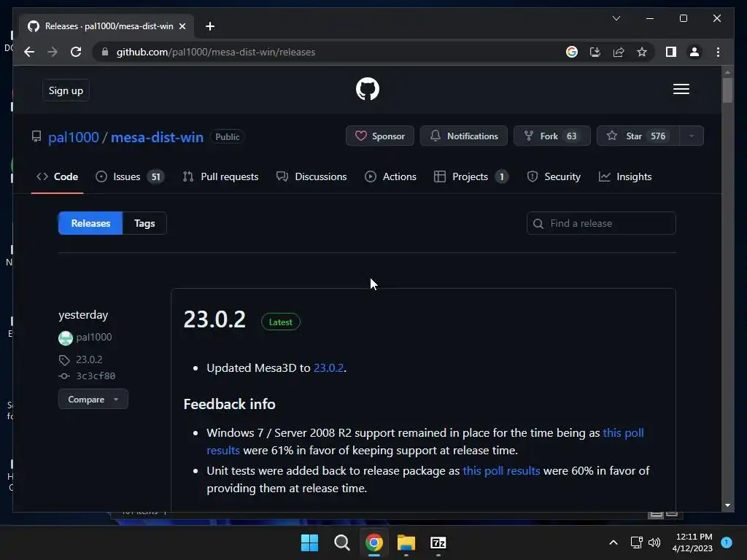This screenshot has height=560, width=747.
Task: Close the Releases tab
Action: [182, 26]
